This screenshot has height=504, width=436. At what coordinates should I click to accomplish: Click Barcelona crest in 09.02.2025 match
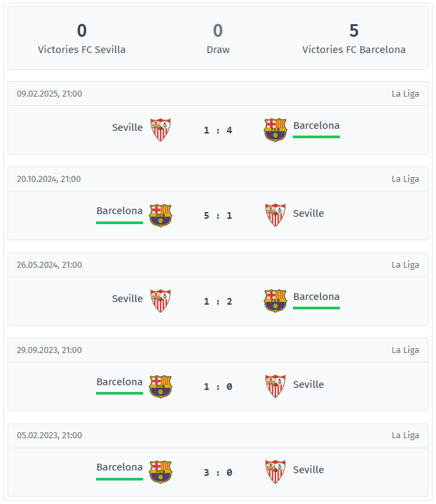pyautogui.click(x=275, y=130)
